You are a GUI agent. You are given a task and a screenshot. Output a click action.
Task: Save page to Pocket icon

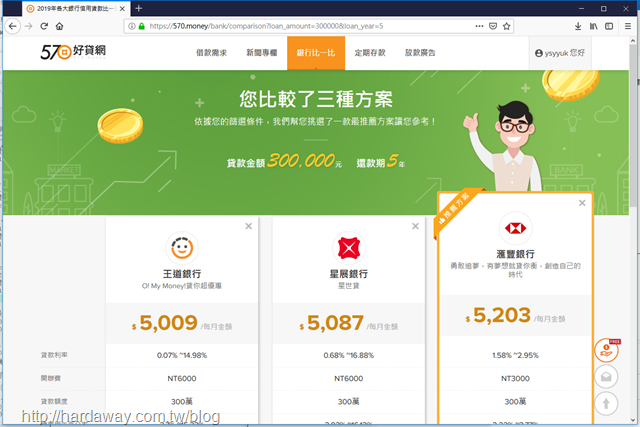[493, 26]
